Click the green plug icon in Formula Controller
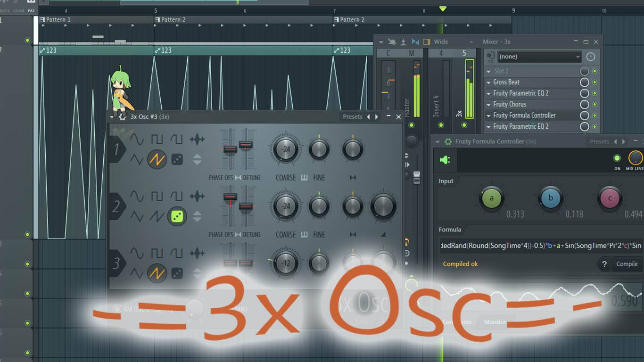Image resolution: width=644 pixels, height=362 pixels. coord(445,160)
